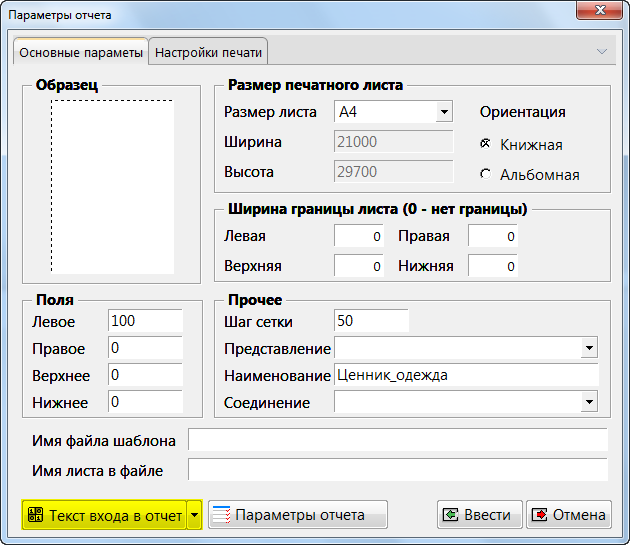Focus the Левая border width field
The height and width of the screenshot is (545, 630).
(x=359, y=236)
